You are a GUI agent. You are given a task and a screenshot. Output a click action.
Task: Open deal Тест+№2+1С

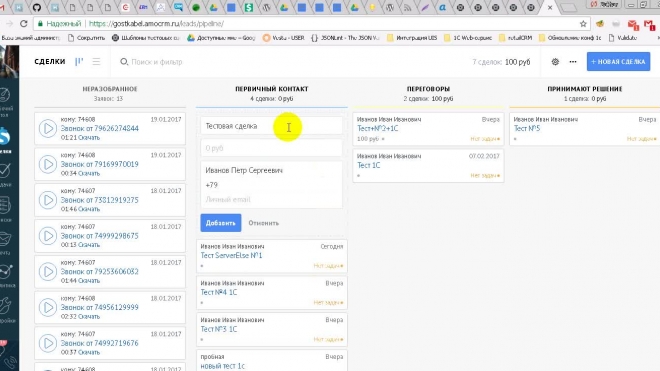pos(378,128)
